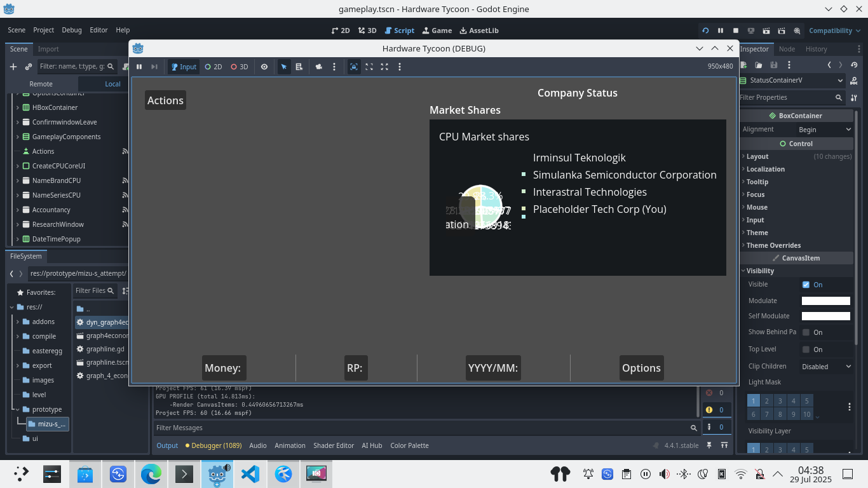Click the list select tool icon in game toolbar
This screenshot has width=868, height=488.
coord(299,67)
